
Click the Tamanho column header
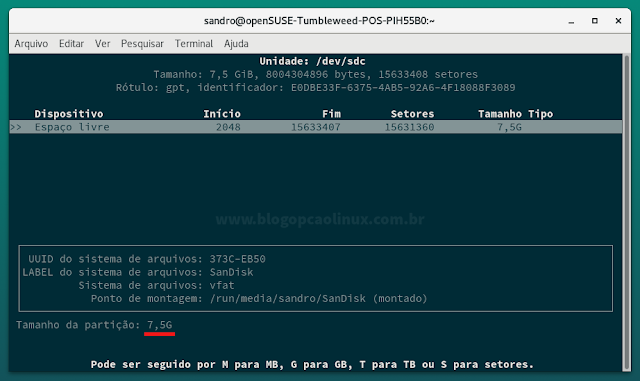point(500,114)
